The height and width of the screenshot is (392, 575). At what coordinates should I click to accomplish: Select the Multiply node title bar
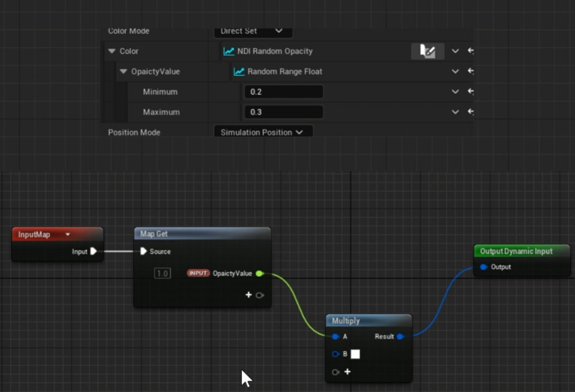pos(369,321)
